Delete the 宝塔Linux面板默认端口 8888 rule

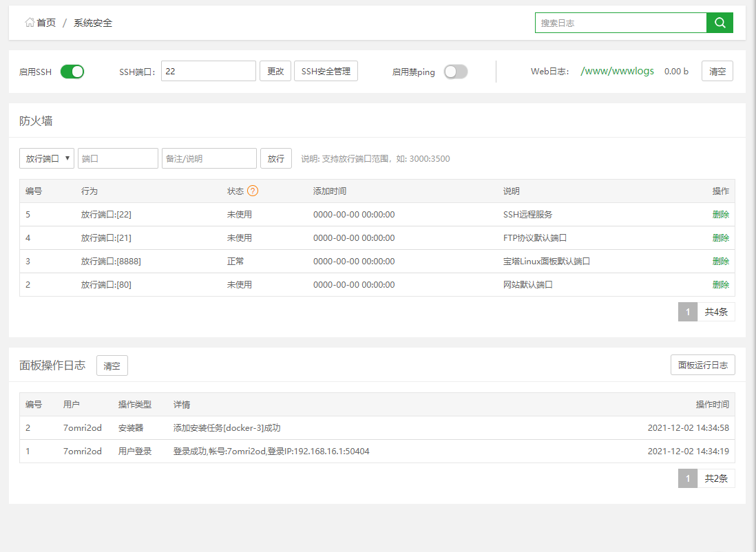click(x=720, y=262)
